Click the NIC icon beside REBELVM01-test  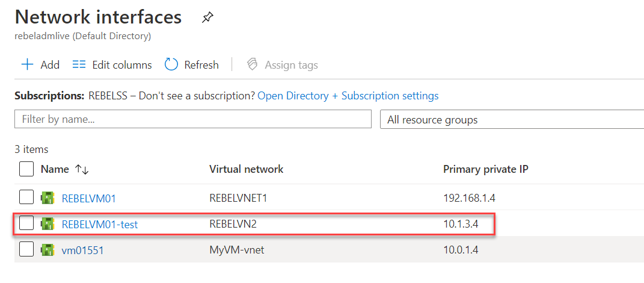(48, 224)
